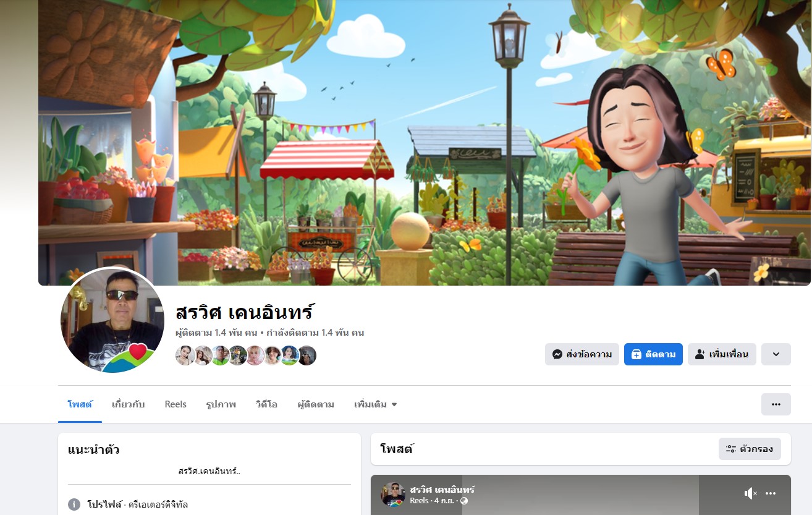Click the info icon beside โปรไฟล์
Viewport: 812px width, 515px height.
coord(74,504)
